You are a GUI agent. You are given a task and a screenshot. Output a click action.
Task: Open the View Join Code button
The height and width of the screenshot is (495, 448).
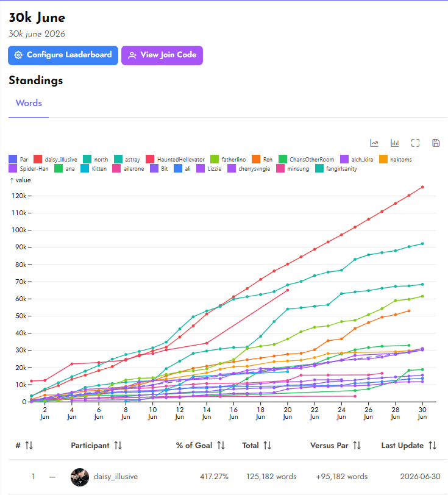162,55
